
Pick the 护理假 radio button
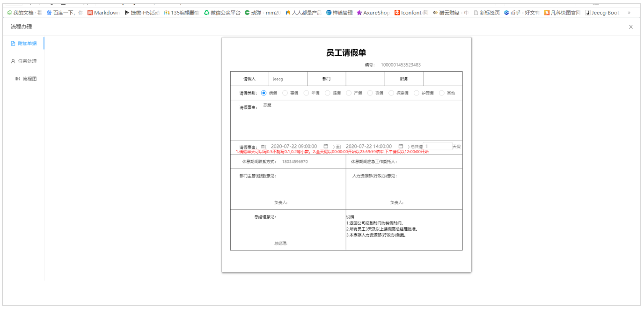point(417,93)
